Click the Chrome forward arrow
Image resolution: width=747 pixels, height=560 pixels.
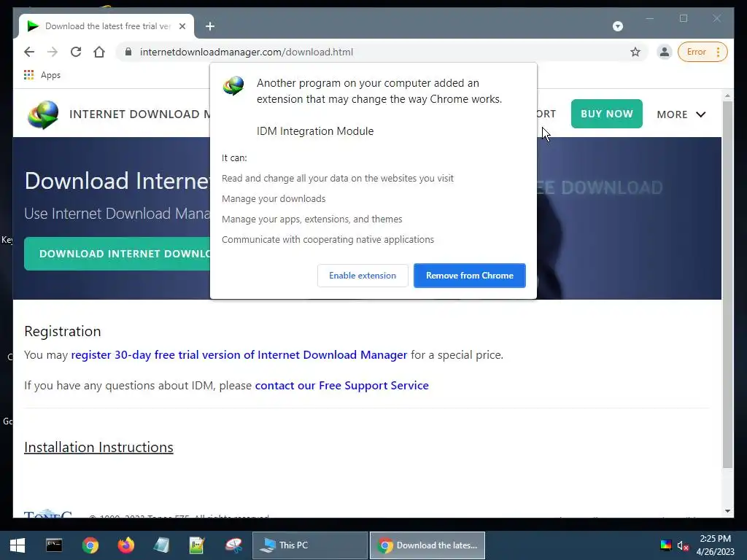53,52
